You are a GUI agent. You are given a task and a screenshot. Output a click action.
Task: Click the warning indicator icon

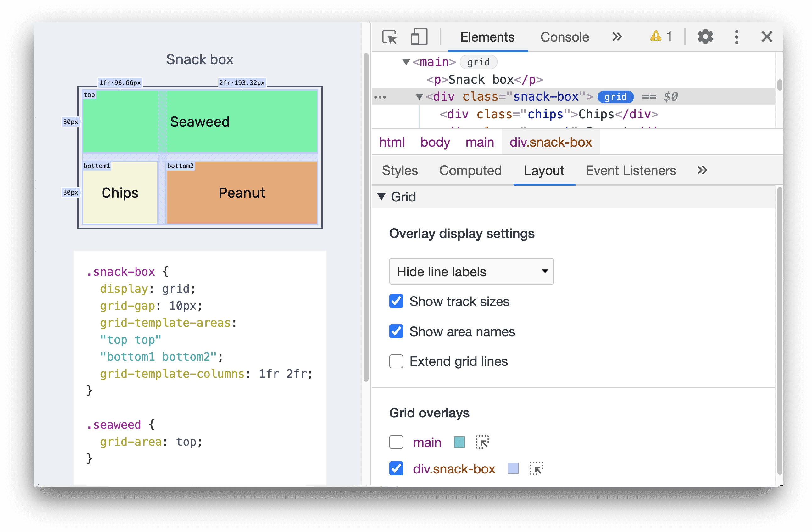click(x=657, y=36)
